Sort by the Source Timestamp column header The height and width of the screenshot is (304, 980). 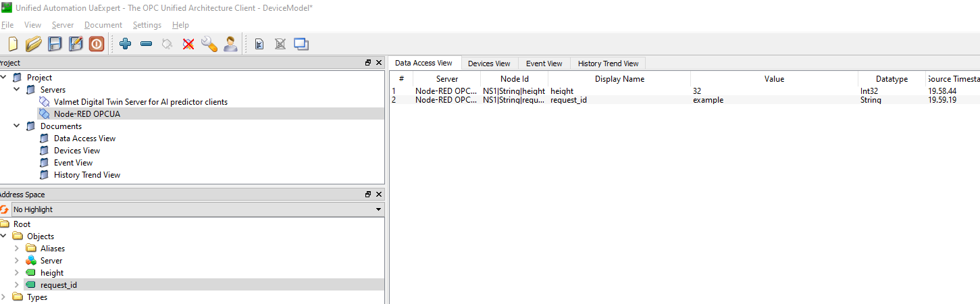(x=953, y=79)
